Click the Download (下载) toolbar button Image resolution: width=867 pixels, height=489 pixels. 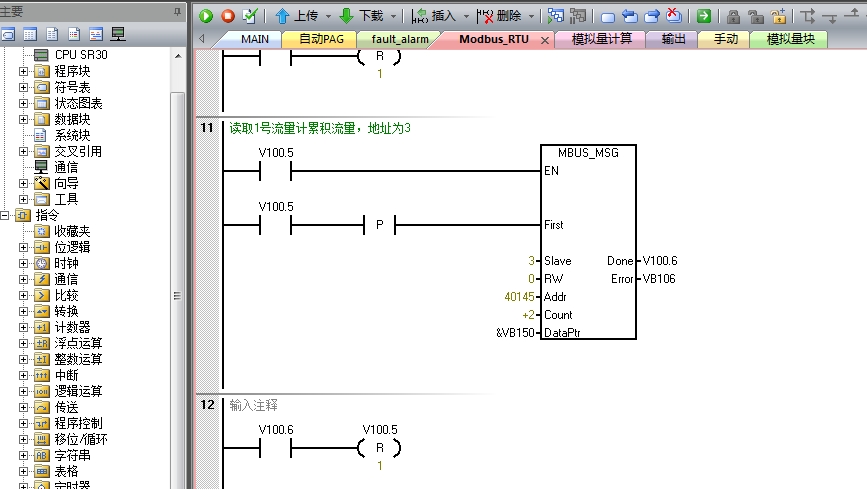click(361, 16)
